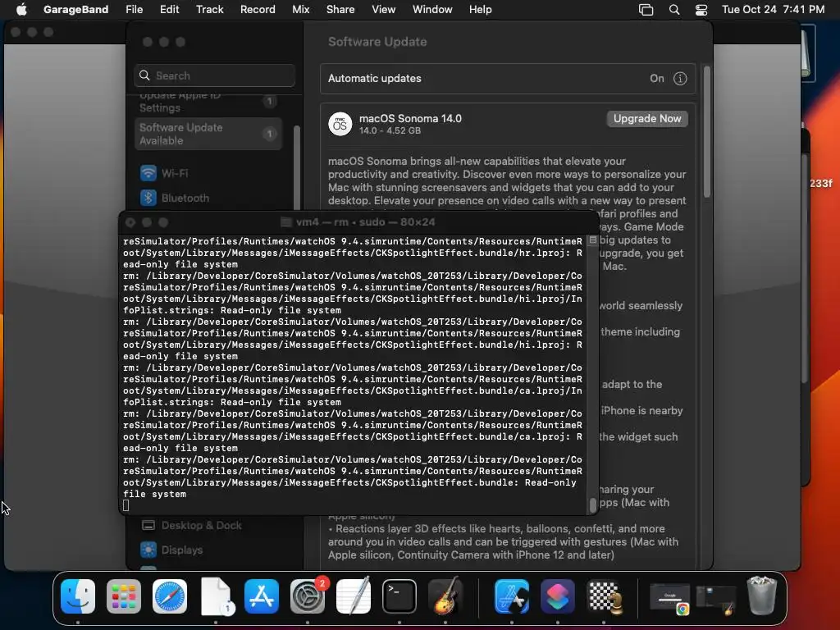Screen dimensions: 840x630
Task: Click the Automatic updates On status
Action: tap(657, 78)
